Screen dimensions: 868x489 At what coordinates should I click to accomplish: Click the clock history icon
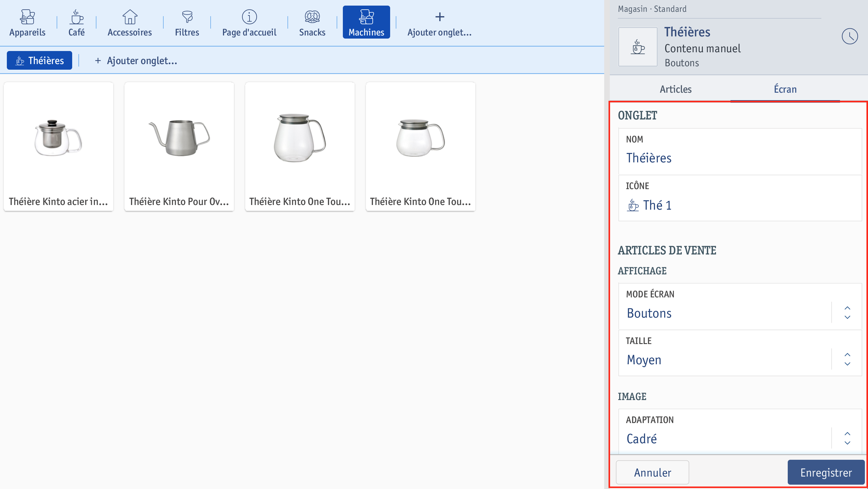849,36
